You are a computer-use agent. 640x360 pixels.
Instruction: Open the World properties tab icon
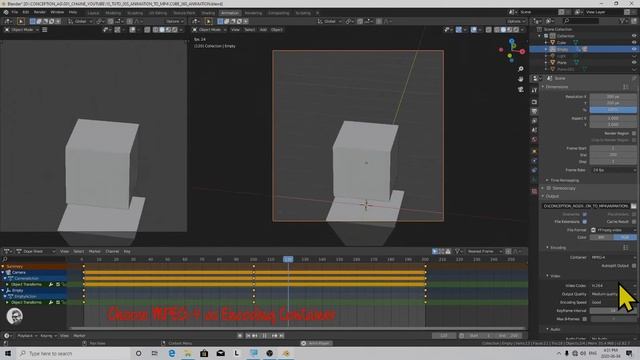[535, 140]
